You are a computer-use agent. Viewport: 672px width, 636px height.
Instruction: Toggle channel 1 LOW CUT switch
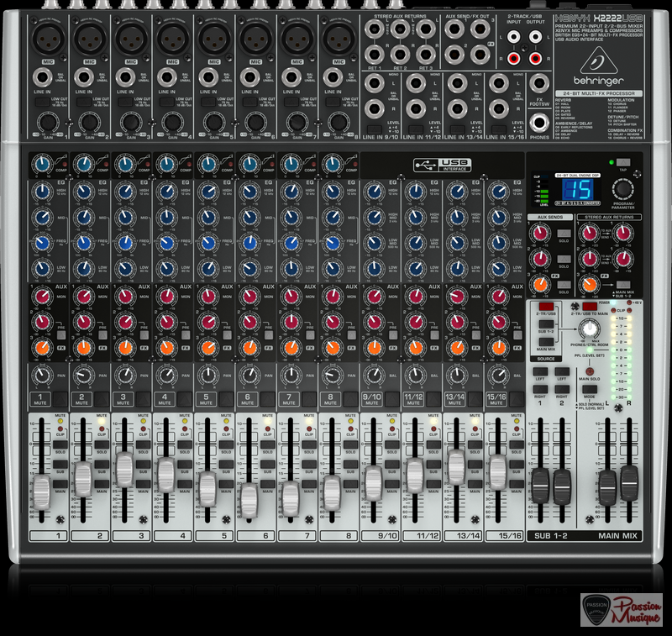(x=42, y=102)
